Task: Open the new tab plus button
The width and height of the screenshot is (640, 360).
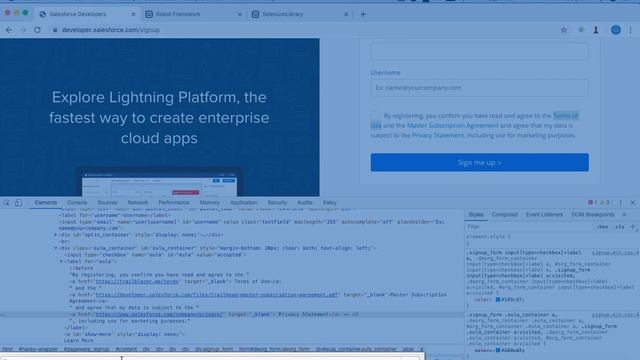Action: 363,14
